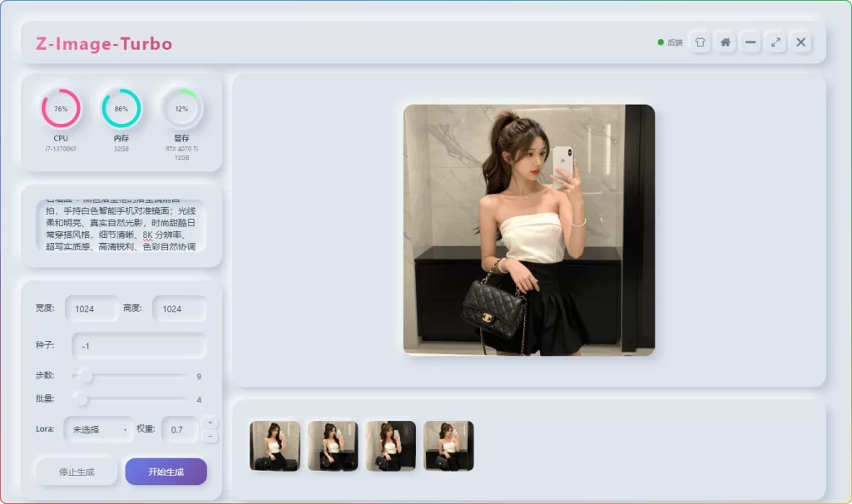Viewport: 852px width, 504px height.
Task: Select the first generated thumbnail
Action: pos(275,446)
